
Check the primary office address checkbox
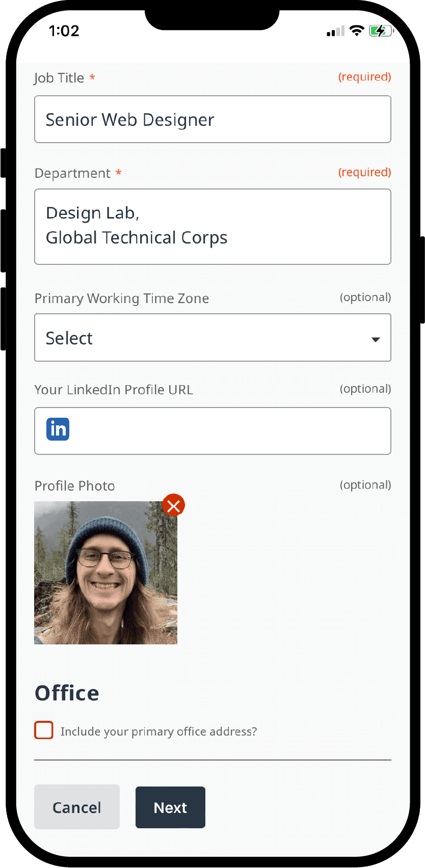[x=44, y=730]
